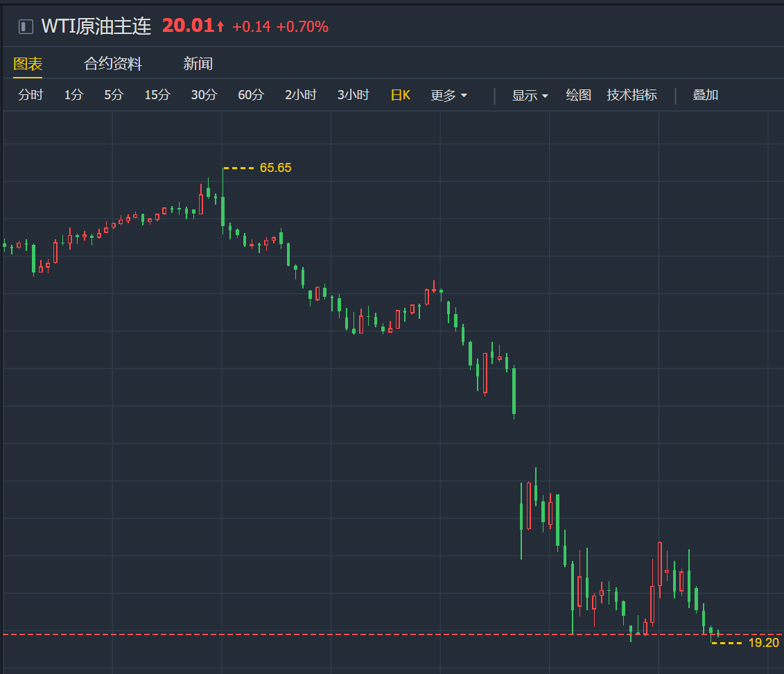The image size is (784, 674).
Task: Open the 技术指标 indicators
Action: (x=631, y=95)
